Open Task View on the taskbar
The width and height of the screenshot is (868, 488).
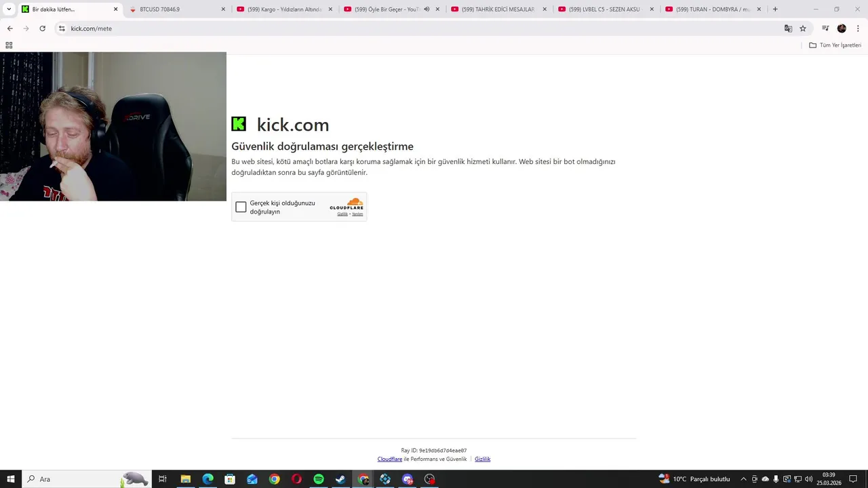click(163, 479)
